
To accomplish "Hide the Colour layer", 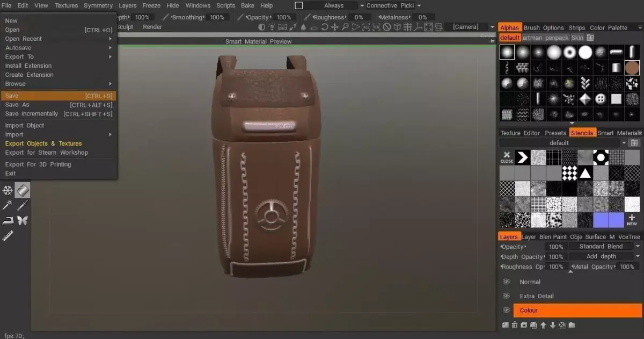I will (x=507, y=310).
